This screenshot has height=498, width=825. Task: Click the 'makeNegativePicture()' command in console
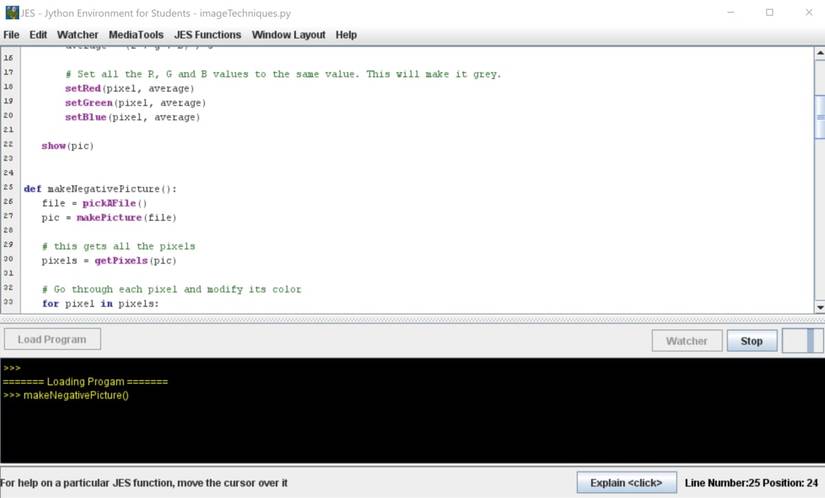[76, 395]
